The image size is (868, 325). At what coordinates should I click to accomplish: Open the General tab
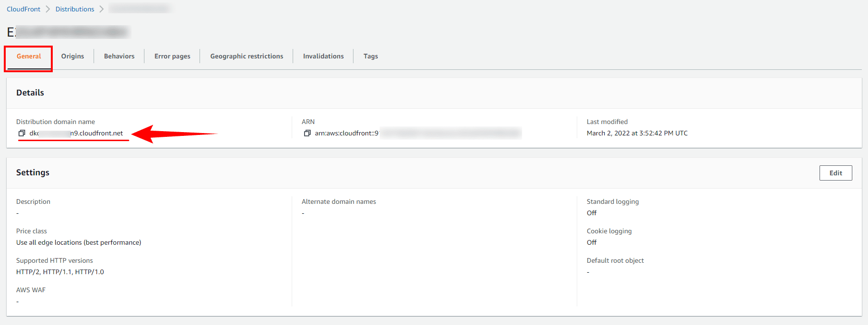[29, 56]
